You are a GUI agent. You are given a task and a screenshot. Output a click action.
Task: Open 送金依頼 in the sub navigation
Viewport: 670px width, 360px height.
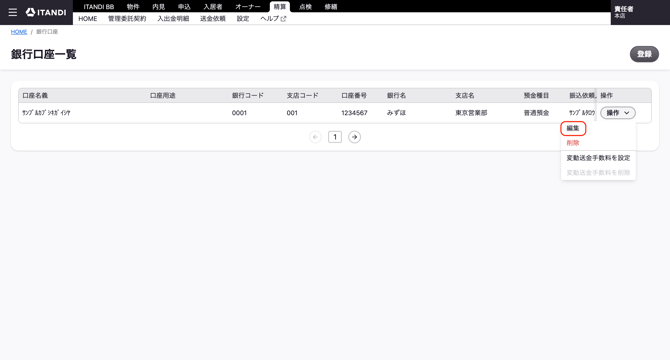[x=213, y=19]
